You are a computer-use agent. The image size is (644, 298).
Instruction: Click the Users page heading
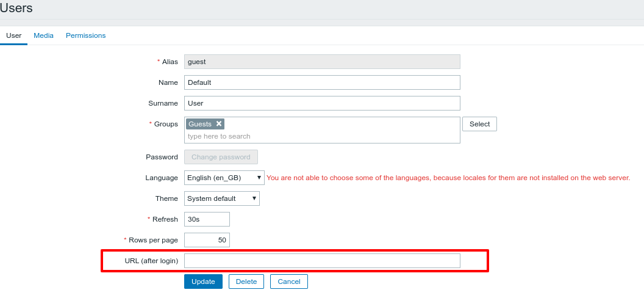[16, 9]
